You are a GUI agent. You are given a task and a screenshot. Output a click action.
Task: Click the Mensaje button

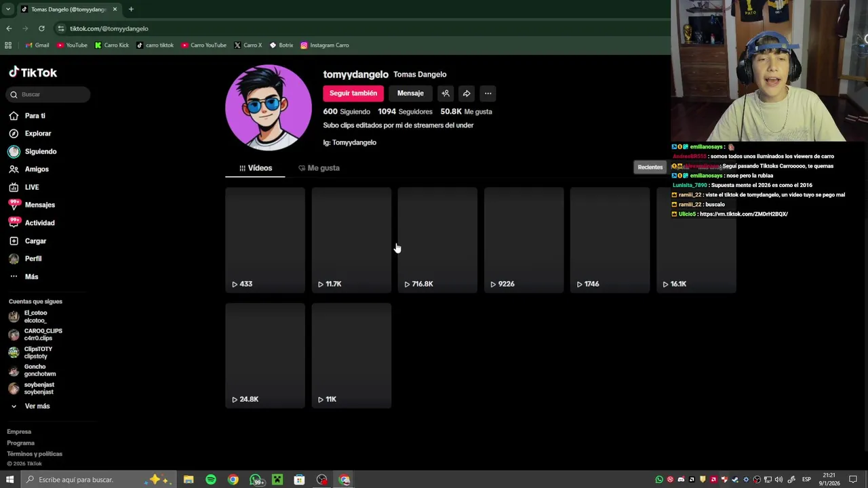[410, 94]
